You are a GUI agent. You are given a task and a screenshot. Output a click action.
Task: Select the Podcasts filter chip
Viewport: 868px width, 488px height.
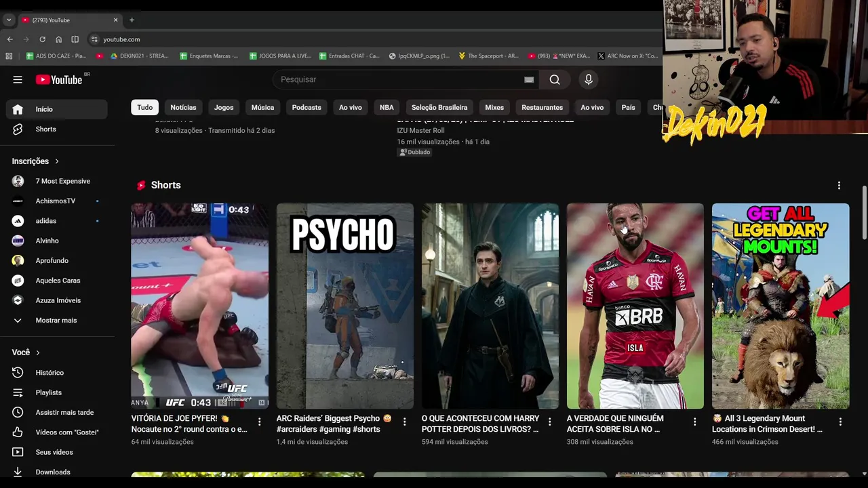click(x=307, y=107)
